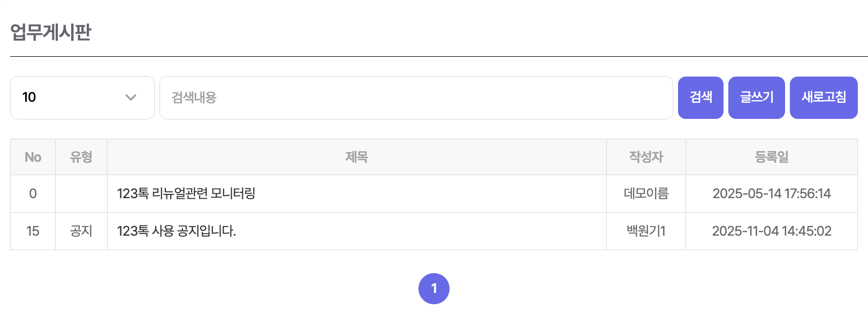Click the author cell 백원기1
868x316 pixels.
pyautogui.click(x=646, y=231)
